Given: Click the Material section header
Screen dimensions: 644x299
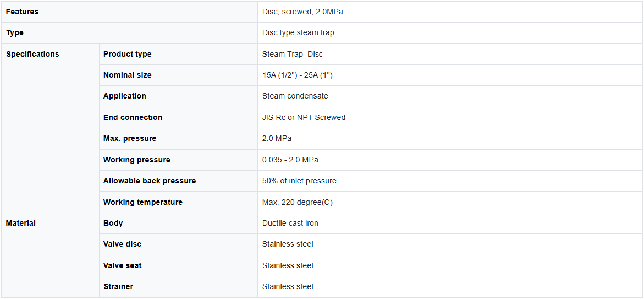Looking at the screenshot, I should pyautogui.click(x=21, y=223).
